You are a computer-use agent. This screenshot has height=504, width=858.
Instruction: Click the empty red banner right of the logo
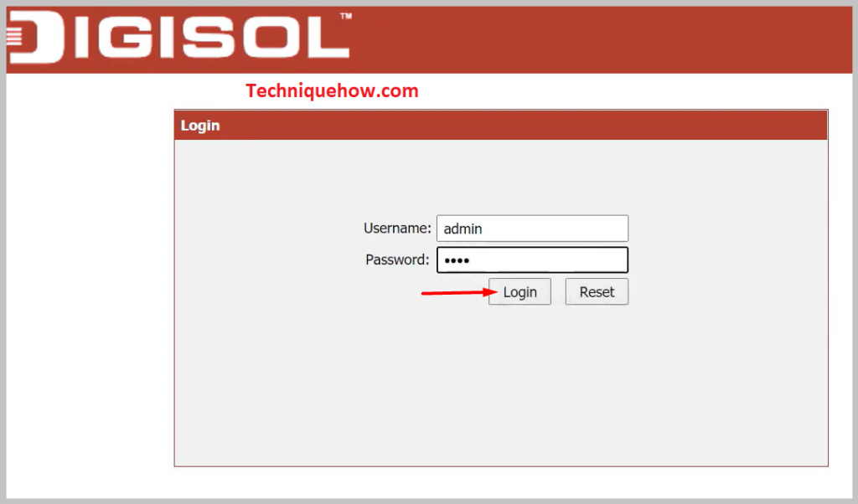pos(603,38)
